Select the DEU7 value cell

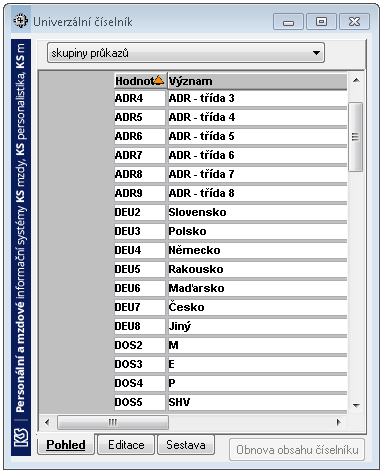point(140,307)
